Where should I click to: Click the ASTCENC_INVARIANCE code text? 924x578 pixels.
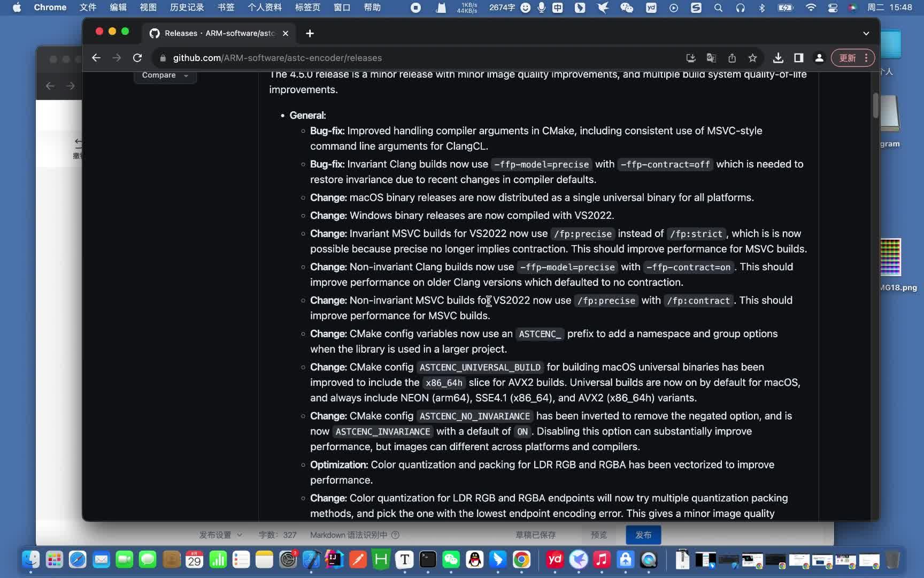pos(383,432)
